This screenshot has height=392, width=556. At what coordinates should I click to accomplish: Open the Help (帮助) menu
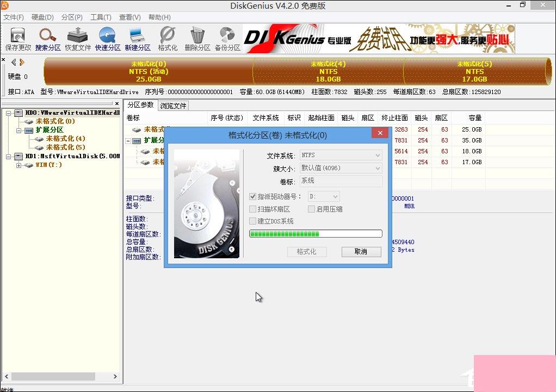coord(159,17)
